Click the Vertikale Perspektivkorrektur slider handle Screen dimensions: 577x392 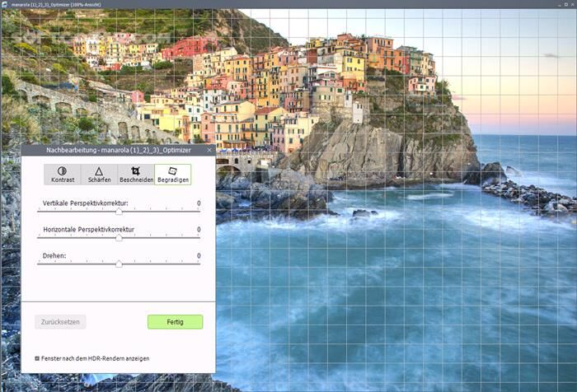point(119,212)
